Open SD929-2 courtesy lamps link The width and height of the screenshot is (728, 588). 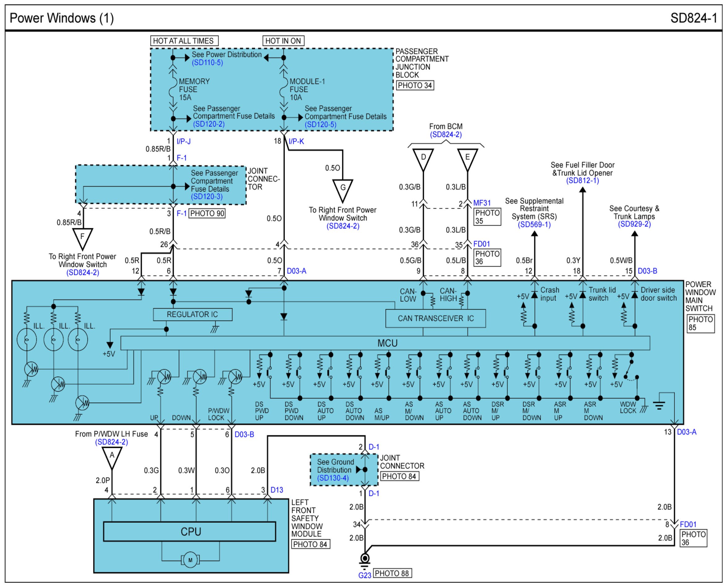(634, 224)
